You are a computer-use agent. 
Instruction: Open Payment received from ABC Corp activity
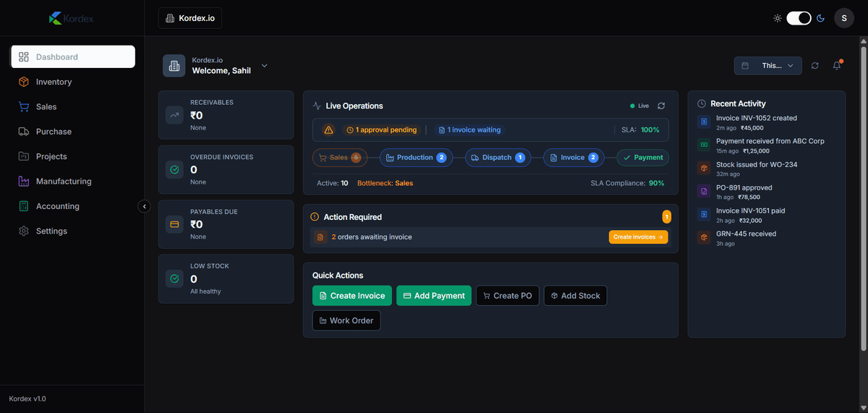point(767,145)
